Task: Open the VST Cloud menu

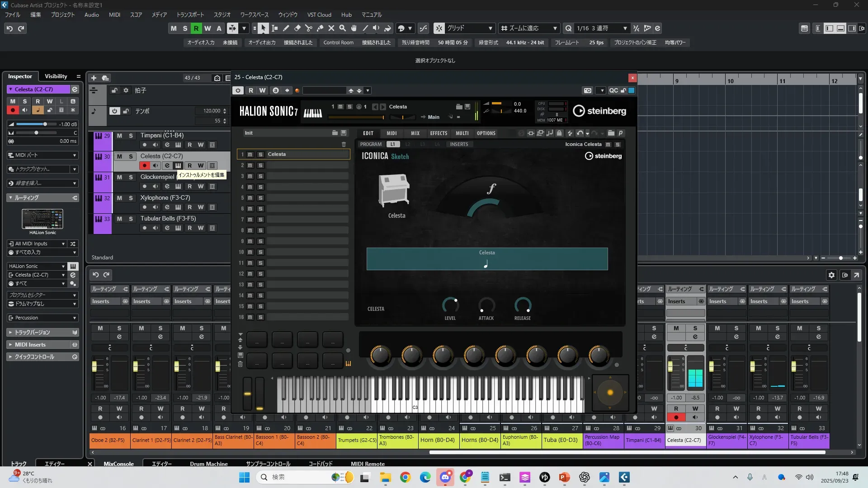Action: (319, 14)
